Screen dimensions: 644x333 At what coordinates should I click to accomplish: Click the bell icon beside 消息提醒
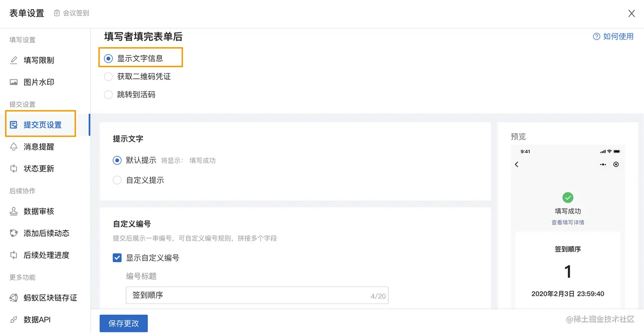[14, 147]
